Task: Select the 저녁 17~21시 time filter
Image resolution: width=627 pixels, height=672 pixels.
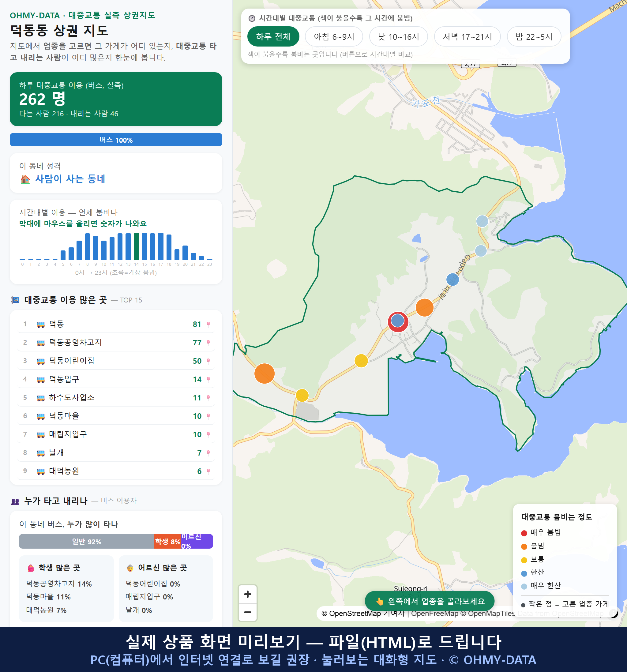Action: (x=467, y=36)
